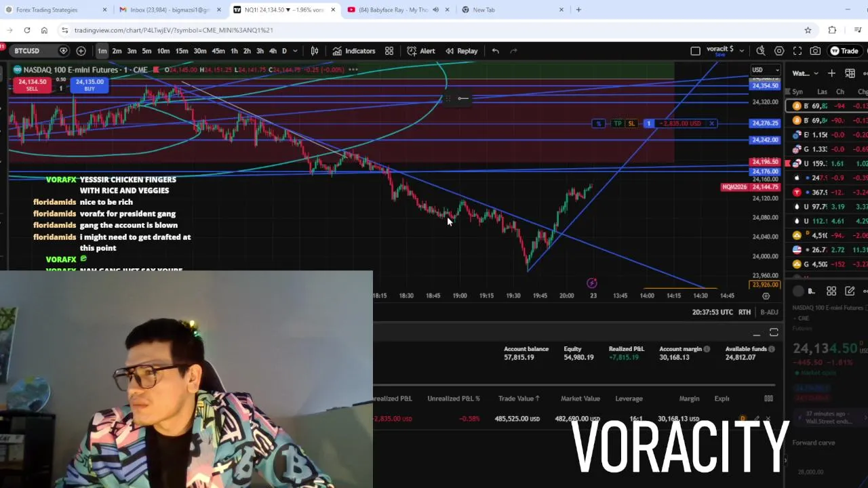Close the position with the X on order line

click(x=711, y=123)
